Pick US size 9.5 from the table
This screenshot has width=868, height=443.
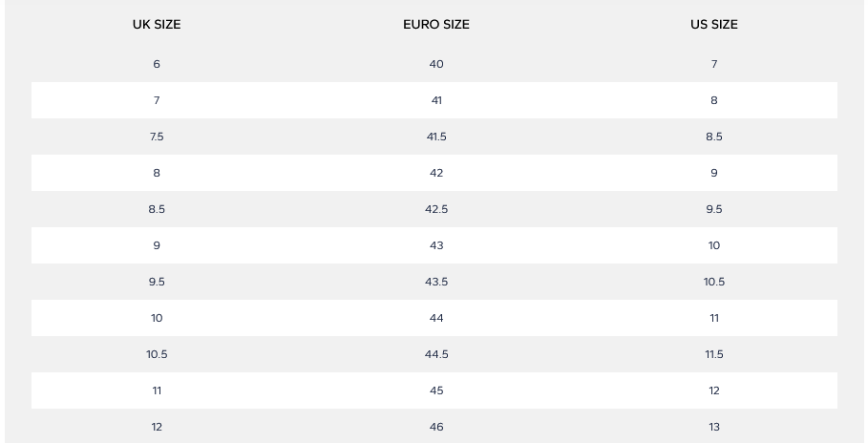(714, 209)
